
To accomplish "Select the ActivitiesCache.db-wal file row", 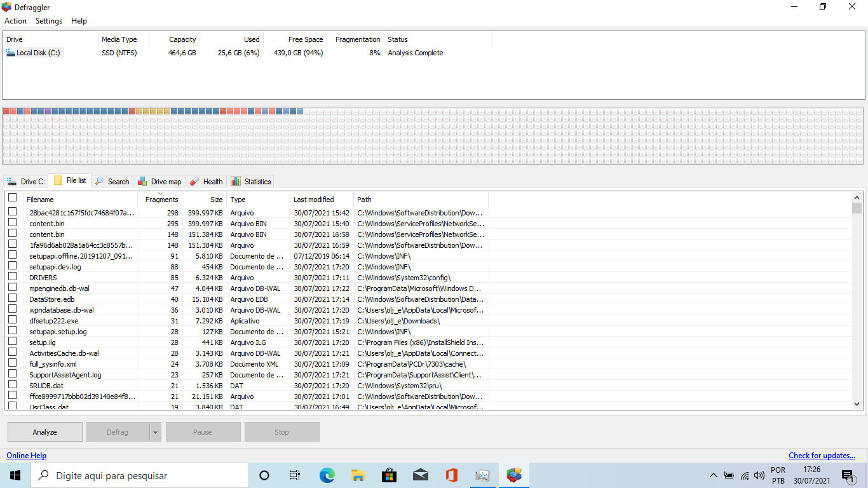I will 247,353.
